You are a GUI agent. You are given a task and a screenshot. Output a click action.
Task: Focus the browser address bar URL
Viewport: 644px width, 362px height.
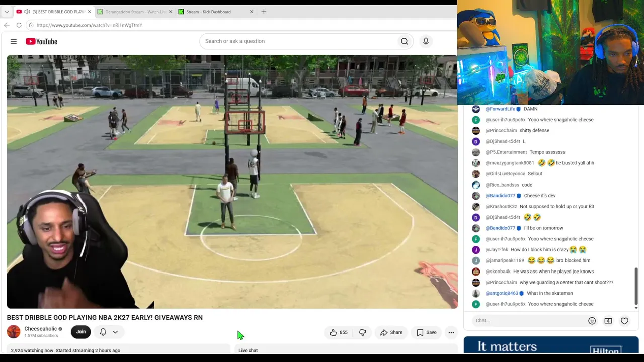89,25
